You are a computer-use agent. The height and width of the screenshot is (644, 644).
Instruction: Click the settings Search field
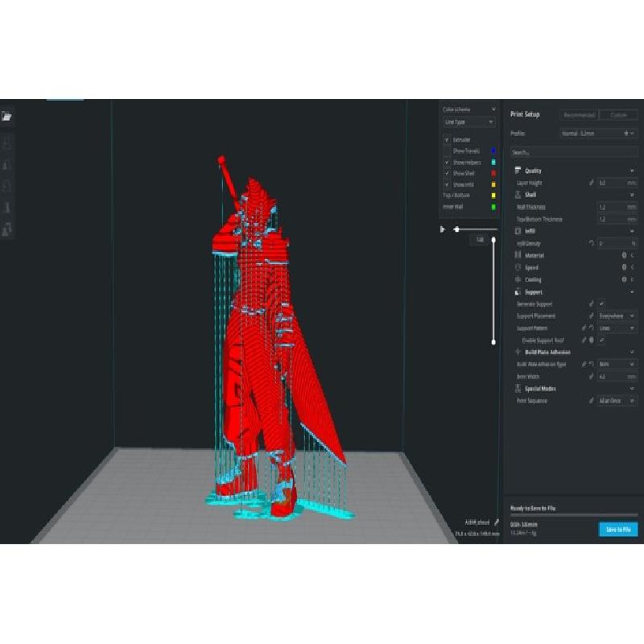pyautogui.click(x=574, y=152)
